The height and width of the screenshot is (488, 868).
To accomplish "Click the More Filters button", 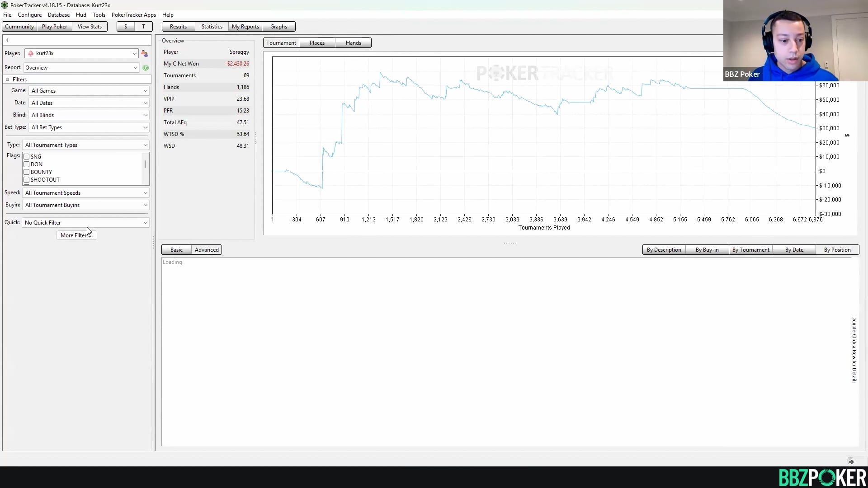I will click(76, 235).
